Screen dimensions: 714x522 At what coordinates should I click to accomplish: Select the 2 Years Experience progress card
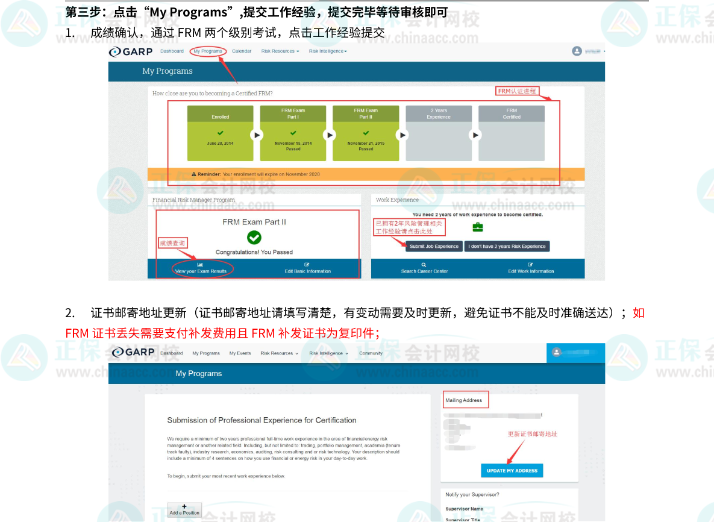click(439, 133)
